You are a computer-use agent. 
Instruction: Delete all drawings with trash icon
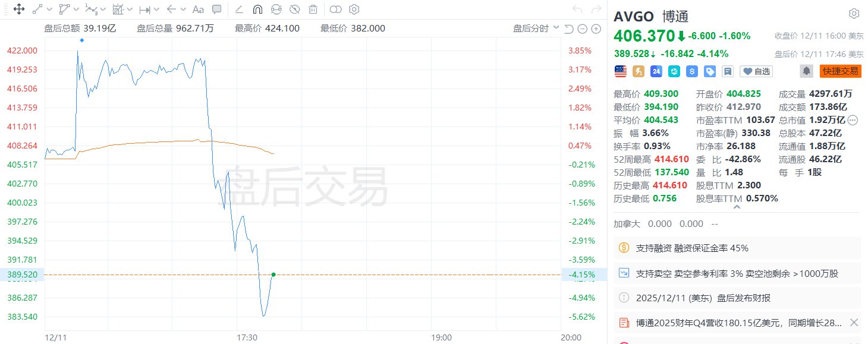tap(313, 10)
